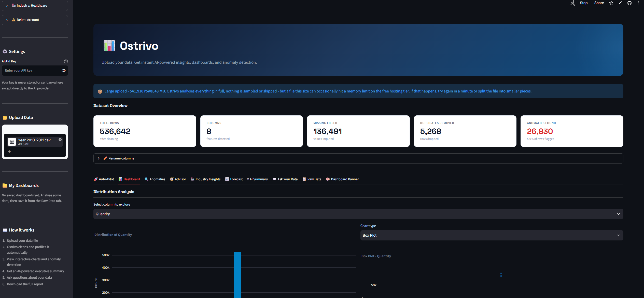Open the three-dot main menu

(x=638, y=3)
